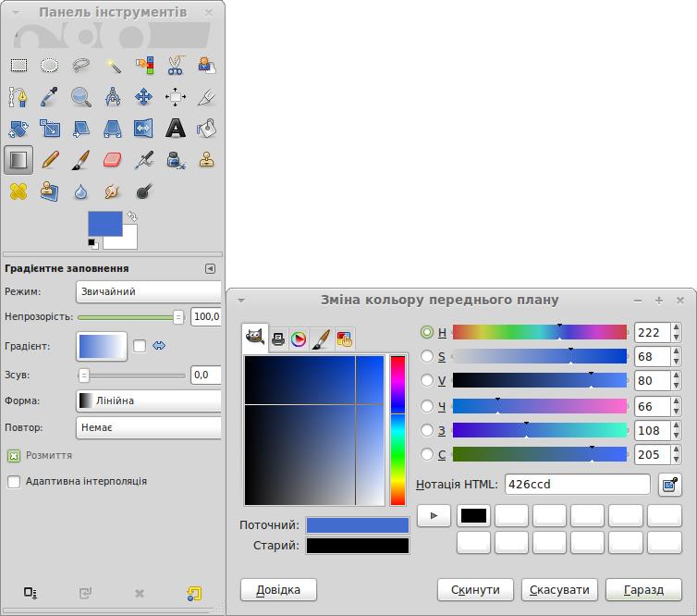The image size is (697, 616).
Task: Select the Blend gradient tool
Action: pos(18,160)
